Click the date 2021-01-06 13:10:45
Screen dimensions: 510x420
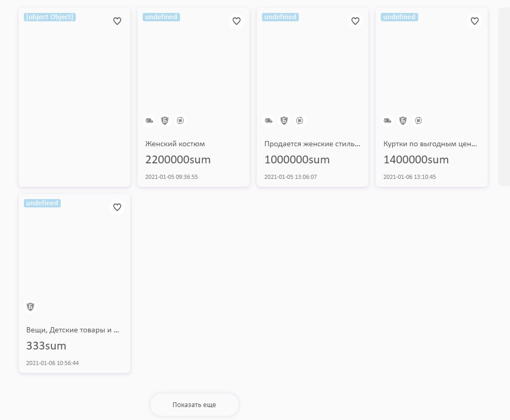pos(409,177)
